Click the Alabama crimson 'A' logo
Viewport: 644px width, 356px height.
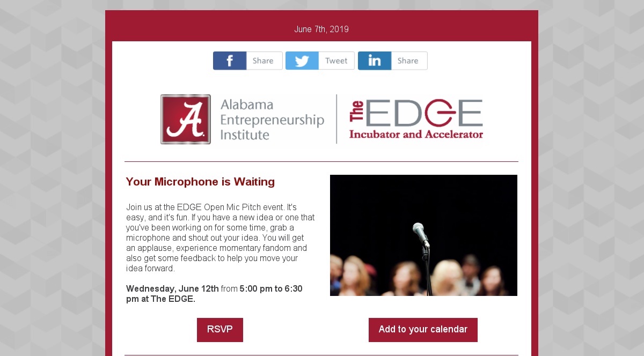(186, 120)
